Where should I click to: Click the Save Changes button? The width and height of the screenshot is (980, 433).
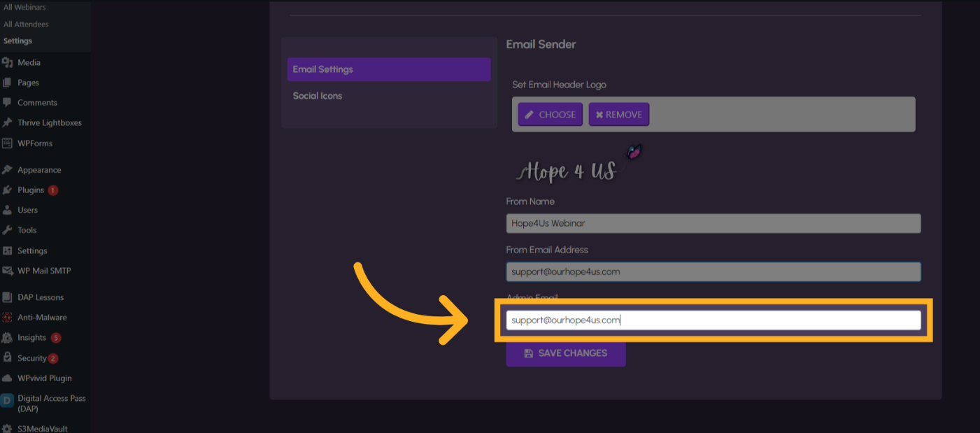pyautogui.click(x=565, y=353)
